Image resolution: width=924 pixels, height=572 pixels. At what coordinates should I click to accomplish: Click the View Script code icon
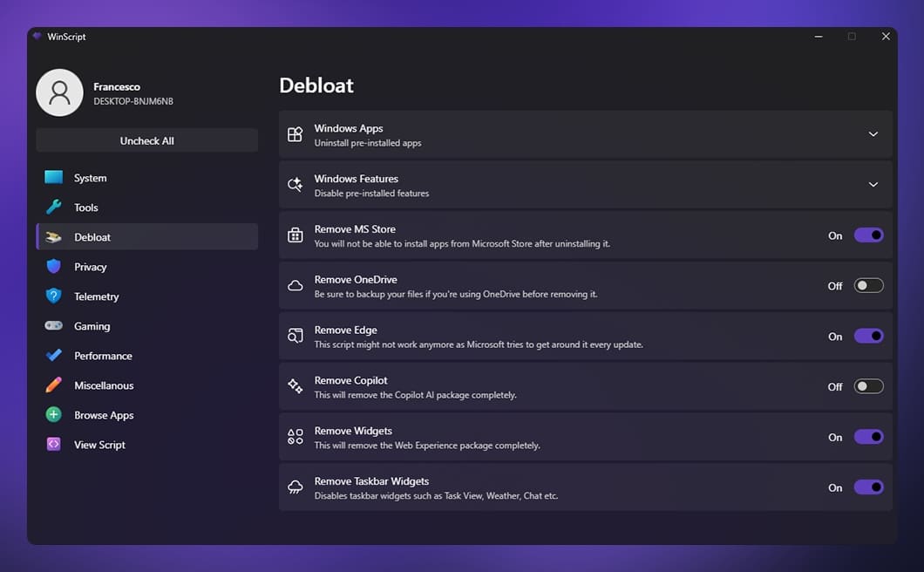tap(54, 444)
